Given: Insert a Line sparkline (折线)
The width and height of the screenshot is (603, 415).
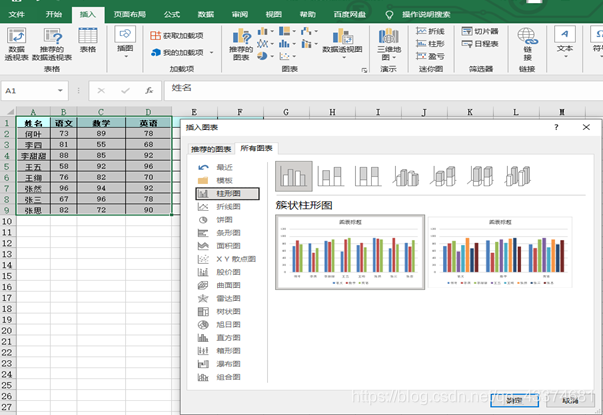Looking at the screenshot, I should (x=430, y=31).
